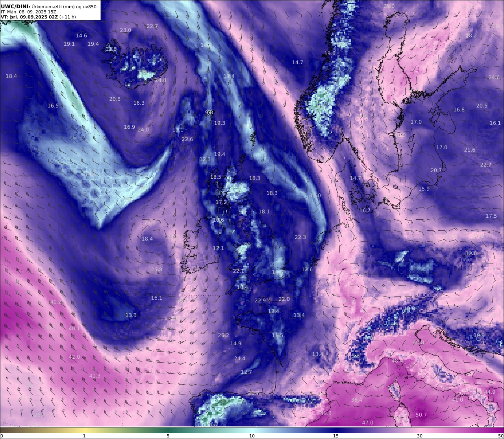Click the map value 48.4
The image size is (504, 439).
tap(397, 361)
